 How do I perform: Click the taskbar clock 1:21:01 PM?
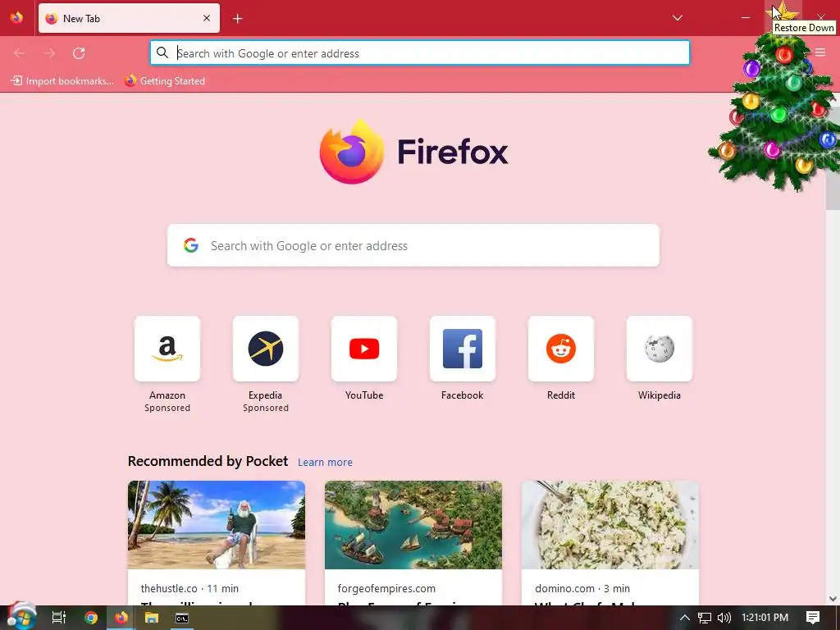[765, 618]
